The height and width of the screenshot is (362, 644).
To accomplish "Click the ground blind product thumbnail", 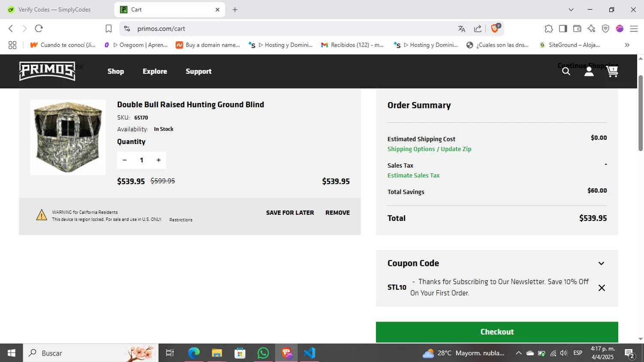I will point(68,137).
